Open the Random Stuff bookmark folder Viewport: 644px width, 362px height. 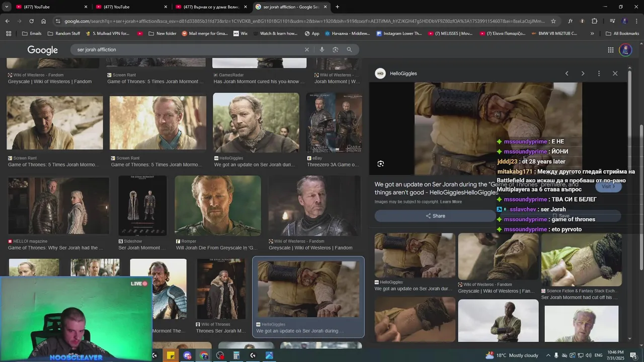63,34
